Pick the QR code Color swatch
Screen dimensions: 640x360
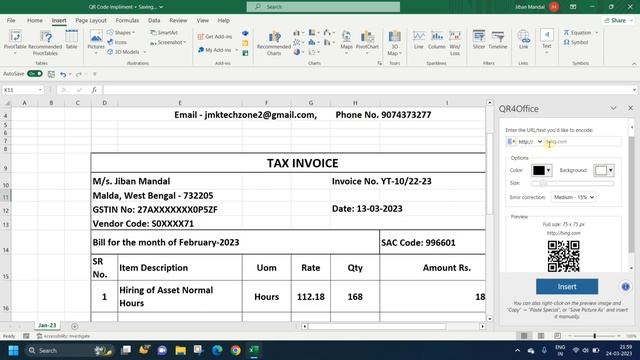tap(542, 170)
